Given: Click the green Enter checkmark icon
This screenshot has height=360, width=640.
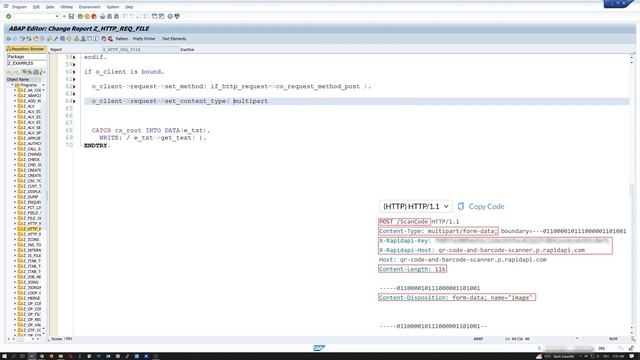Looking at the screenshot, I should [x=9, y=16].
